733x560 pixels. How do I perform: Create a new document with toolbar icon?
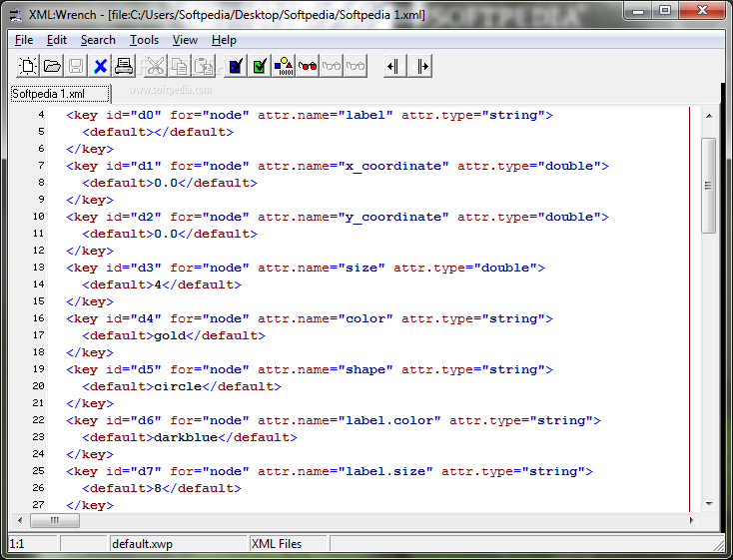coord(28,66)
